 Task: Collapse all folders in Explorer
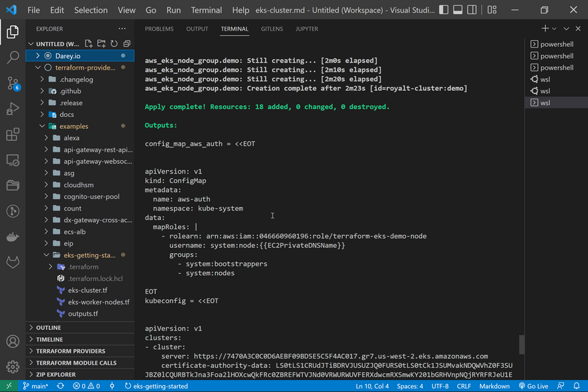click(x=126, y=44)
